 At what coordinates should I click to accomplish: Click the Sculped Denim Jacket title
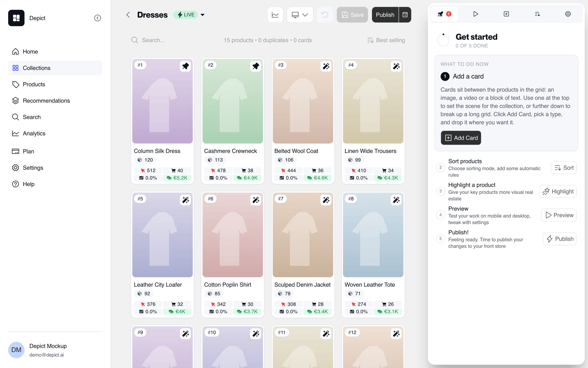[x=302, y=285]
